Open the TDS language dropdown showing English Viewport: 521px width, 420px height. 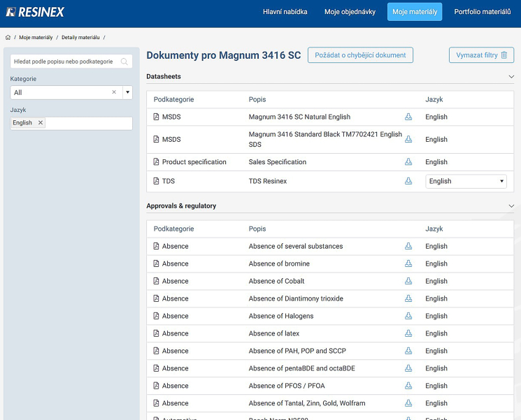click(x=466, y=181)
